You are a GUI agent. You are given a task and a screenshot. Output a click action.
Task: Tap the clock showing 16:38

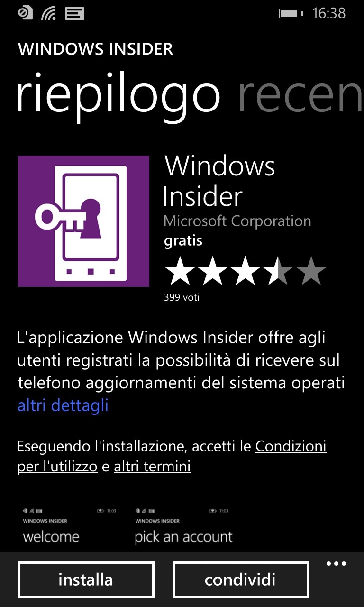coord(329,13)
